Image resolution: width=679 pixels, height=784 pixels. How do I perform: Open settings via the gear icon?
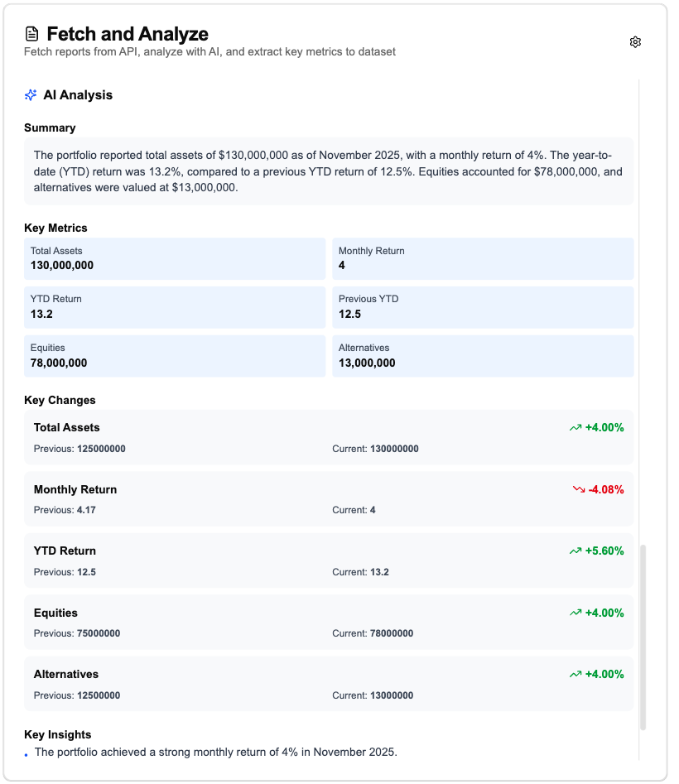635,42
